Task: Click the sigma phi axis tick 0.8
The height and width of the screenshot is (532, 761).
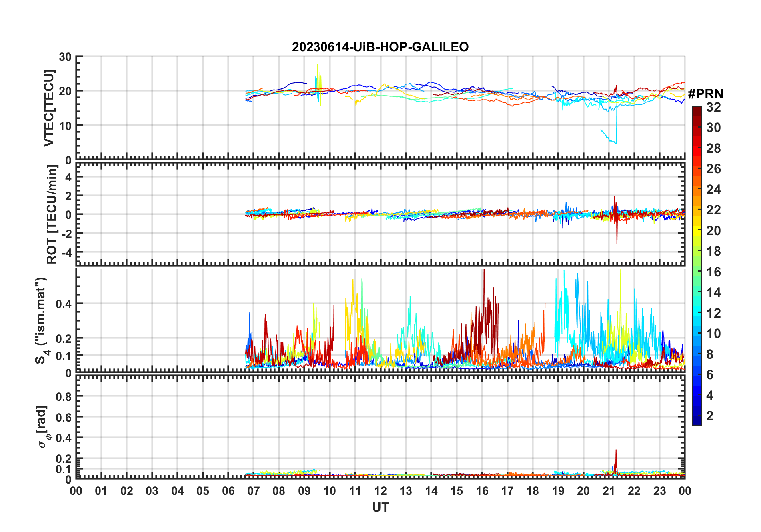Action: [x=64, y=396]
